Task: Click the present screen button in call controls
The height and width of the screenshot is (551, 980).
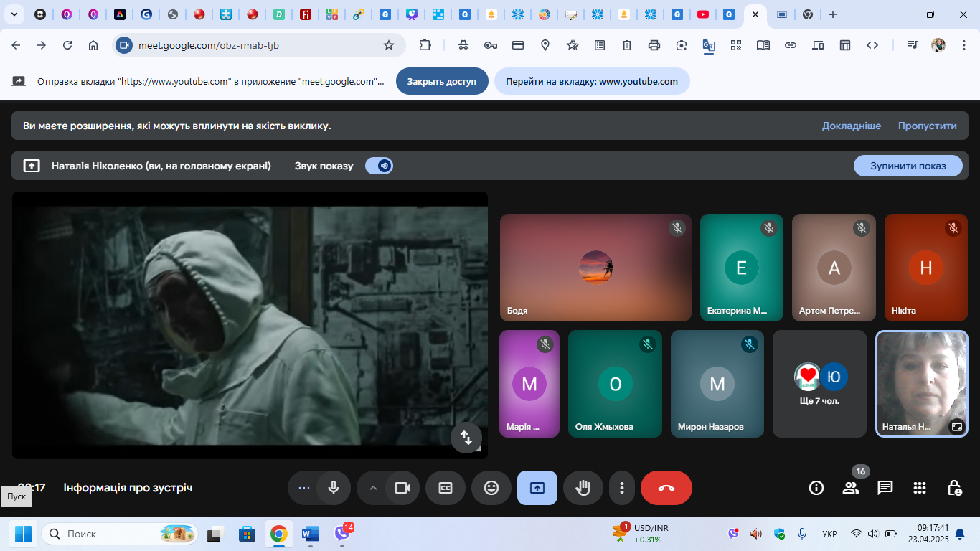Action: coord(537,488)
